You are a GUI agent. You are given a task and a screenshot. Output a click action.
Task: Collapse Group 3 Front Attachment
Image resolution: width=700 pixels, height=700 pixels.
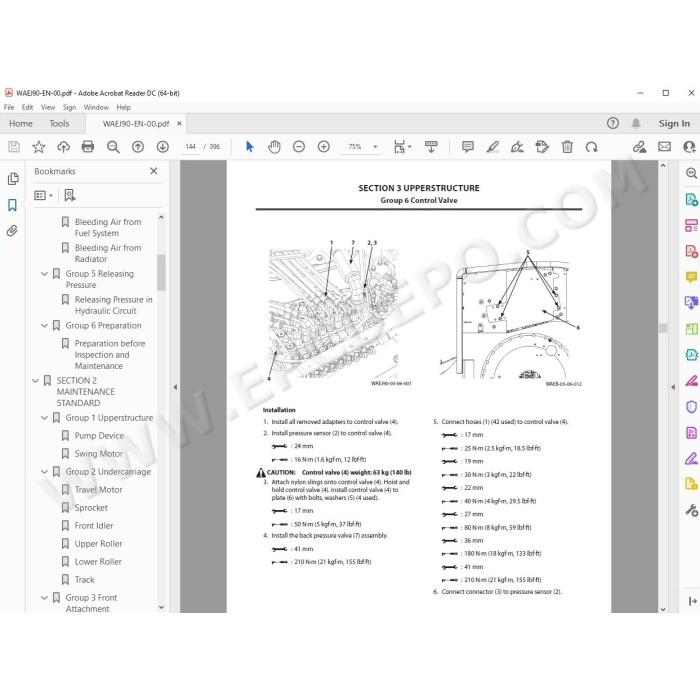pos(44,598)
